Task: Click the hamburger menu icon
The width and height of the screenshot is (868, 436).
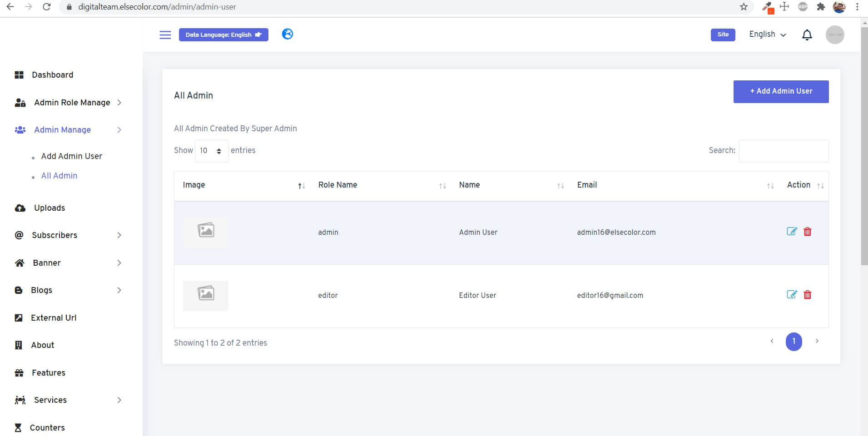Action: pyautogui.click(x=165, y=35)
